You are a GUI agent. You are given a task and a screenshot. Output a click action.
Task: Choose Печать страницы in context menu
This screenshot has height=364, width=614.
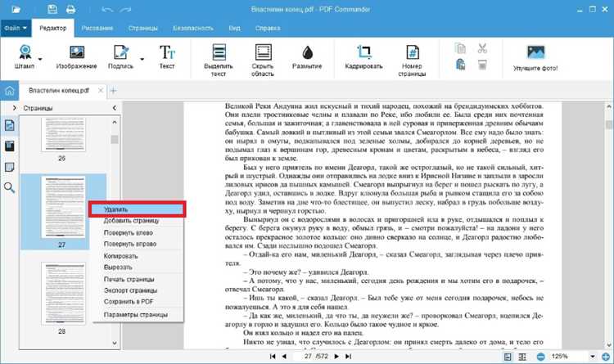[x=137, y=279]
